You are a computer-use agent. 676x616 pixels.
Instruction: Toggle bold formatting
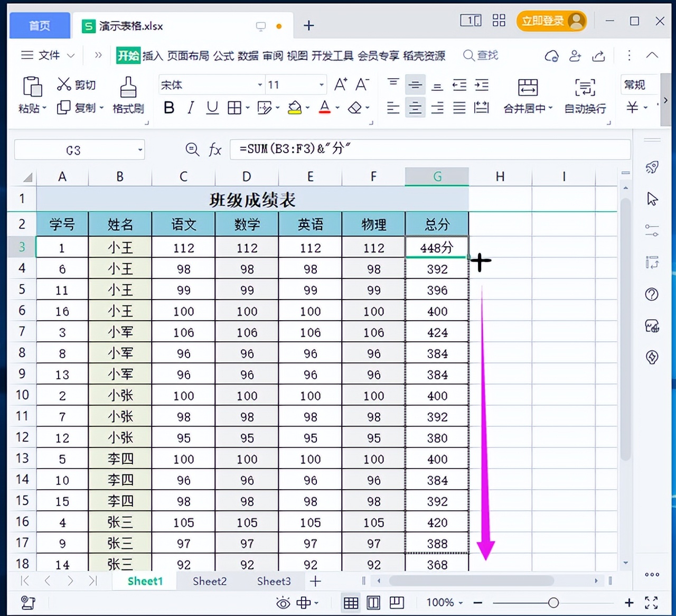pos(168,108)
